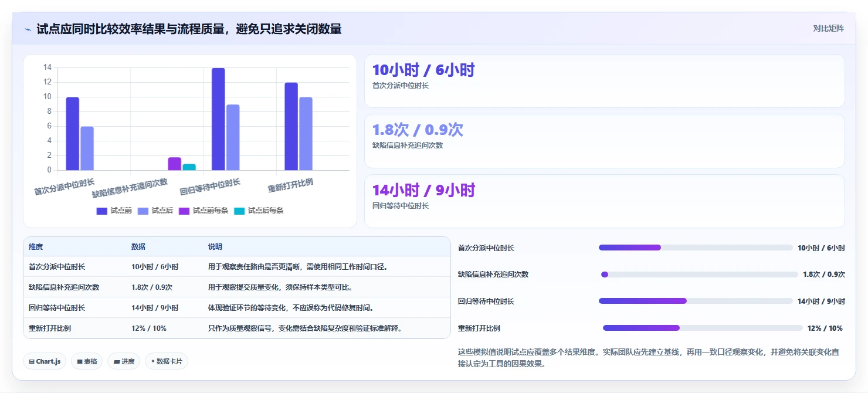This screenshot has height=393, width=868.
Task: Click the 12% / 10% value beside progress bar
Action: point(825,328)
